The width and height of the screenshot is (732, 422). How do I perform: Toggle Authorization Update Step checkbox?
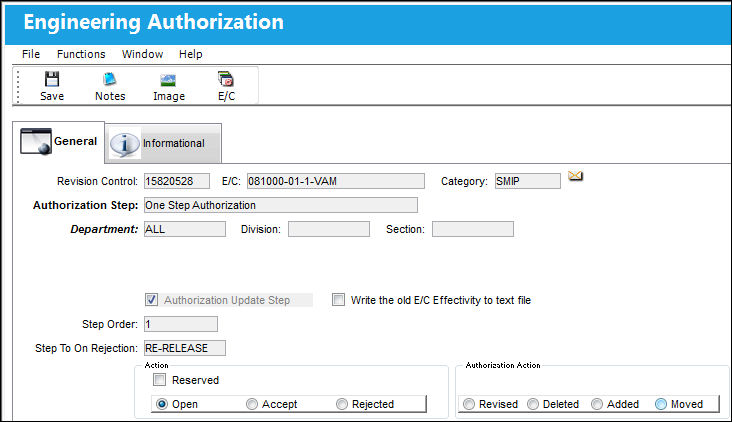point(151,300)
